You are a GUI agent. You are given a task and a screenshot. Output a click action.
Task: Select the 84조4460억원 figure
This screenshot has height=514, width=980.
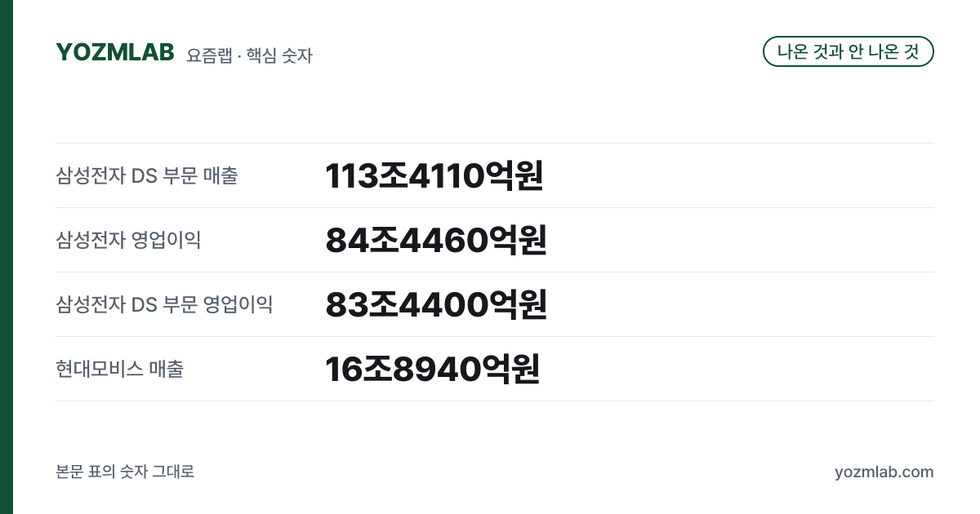click(435, 240)
